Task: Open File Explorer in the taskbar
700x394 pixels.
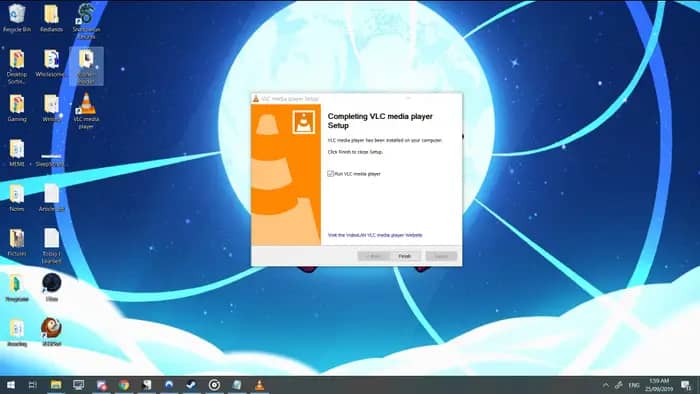Action: coord(56,385)
